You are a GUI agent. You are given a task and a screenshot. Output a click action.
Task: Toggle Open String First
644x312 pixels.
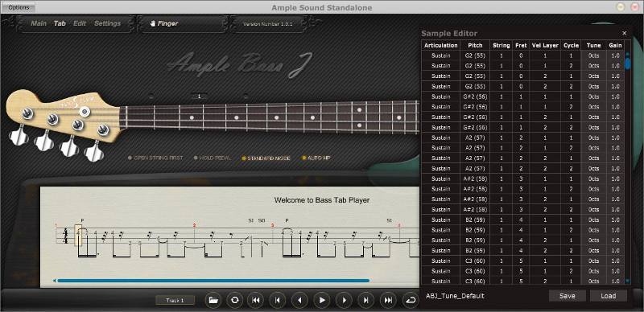(x=155, y=158)
